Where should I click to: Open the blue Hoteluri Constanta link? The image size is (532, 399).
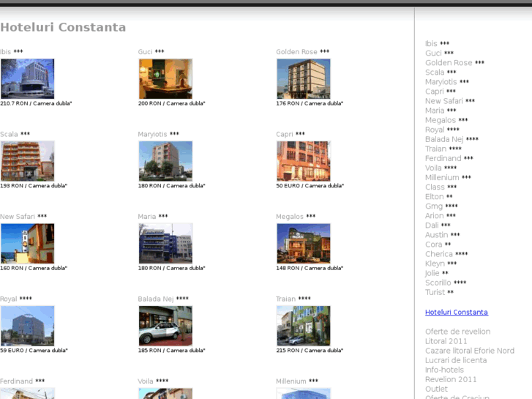[x=457, y=312]
